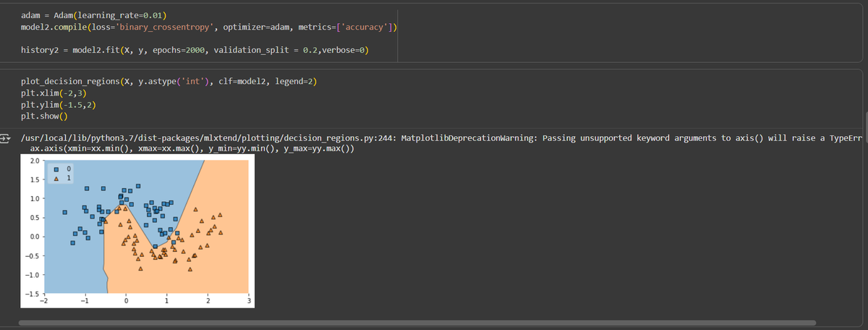Click the blue square legend entry 0
Screen dimensions: 868x330
[x=62, y=169]
